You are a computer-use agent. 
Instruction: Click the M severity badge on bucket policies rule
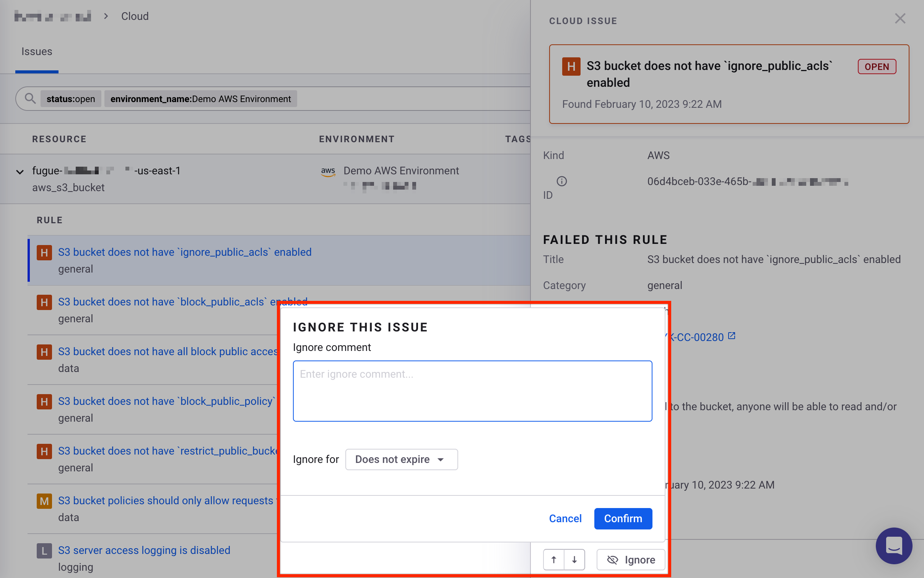44,501
